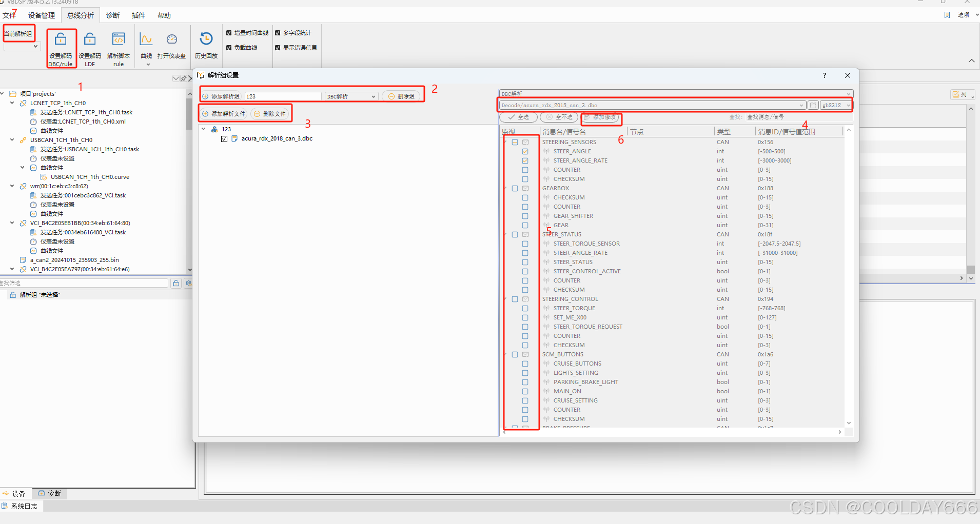This screenshot has width=980, height=524.
Task: Open the DBC解析 type dropdown beside 123
Action: [352, 96]
